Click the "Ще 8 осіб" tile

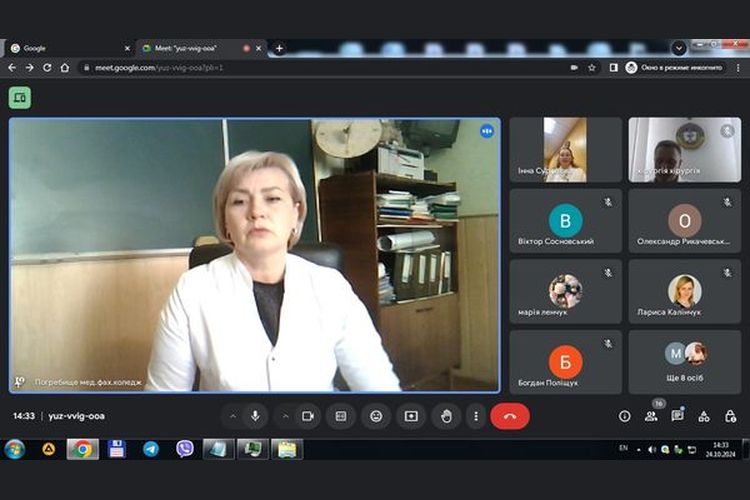(x=685, y=362)
